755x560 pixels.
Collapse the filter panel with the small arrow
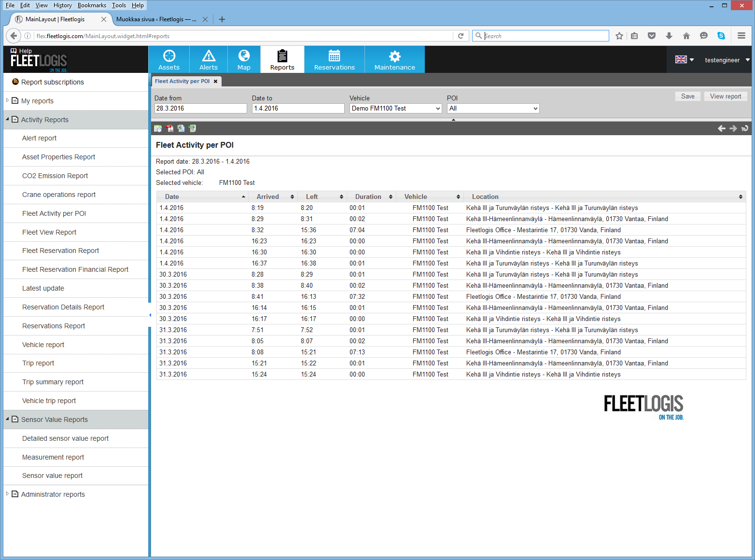pyautogui.click(x=453, y=120)
